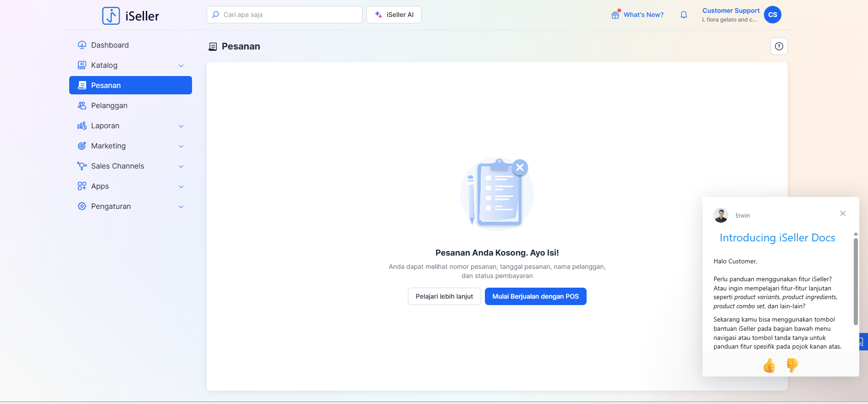The image size is (868, 404).
Task: Give thumbs down to iSeller Docs message
Action: click(792, 365)
